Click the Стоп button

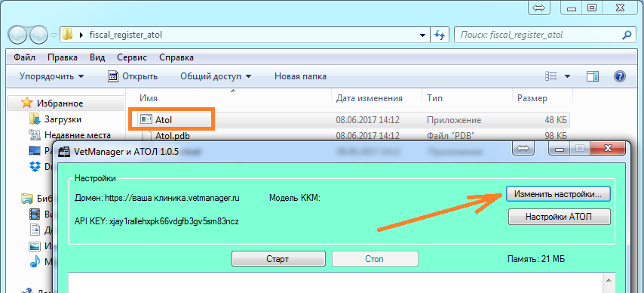click(375, 259)
